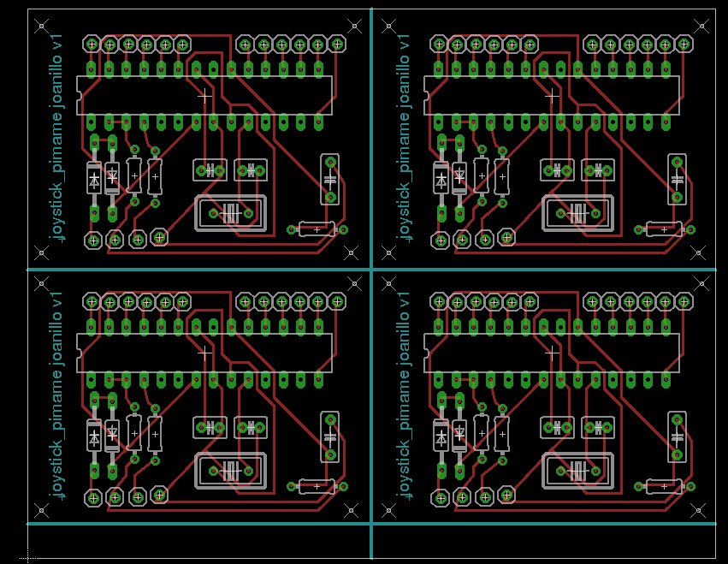
Task: Select the right diode on the bottom-left board
Action: (112, 436)
